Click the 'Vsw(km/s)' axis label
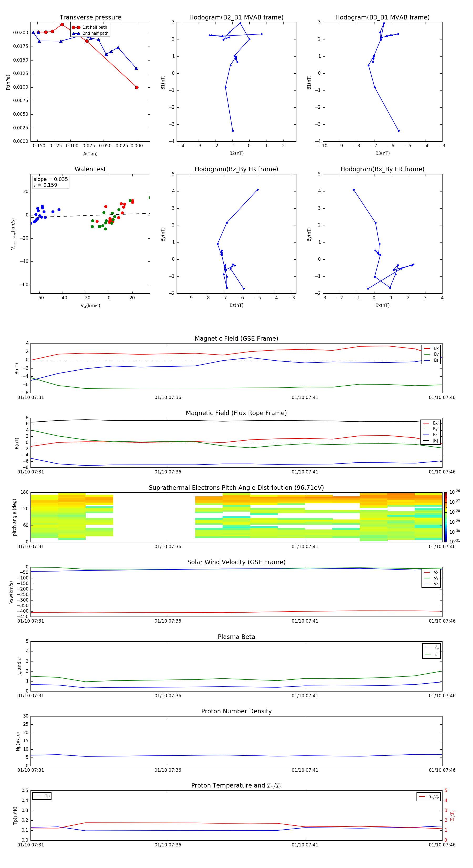Viewport: 473px width, 868px height. [x=11, y=592]
